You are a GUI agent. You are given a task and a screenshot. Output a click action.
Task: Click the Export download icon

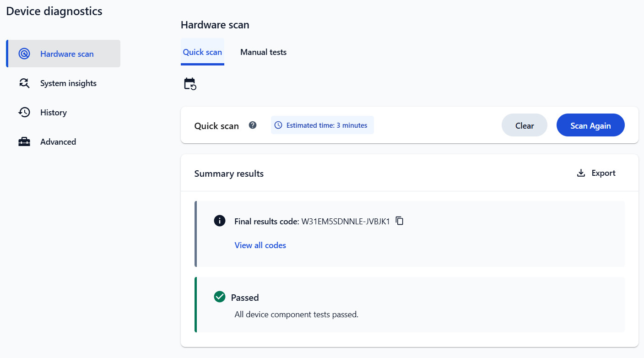[581, 173]
